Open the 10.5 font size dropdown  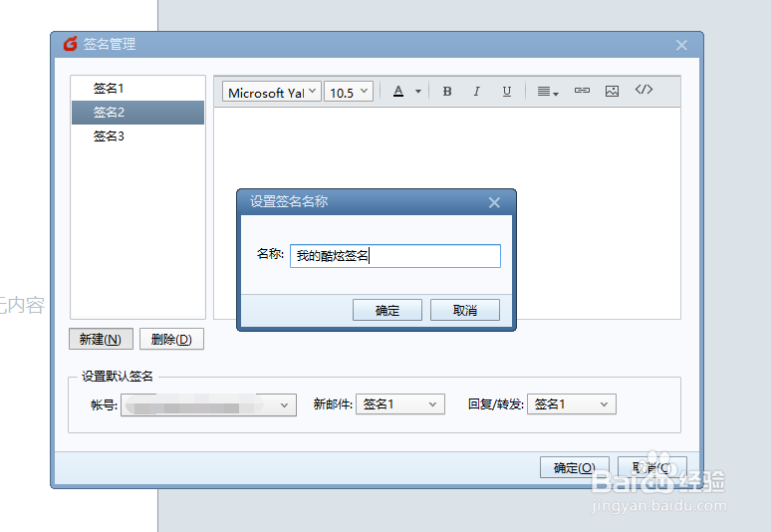point(349,92)
